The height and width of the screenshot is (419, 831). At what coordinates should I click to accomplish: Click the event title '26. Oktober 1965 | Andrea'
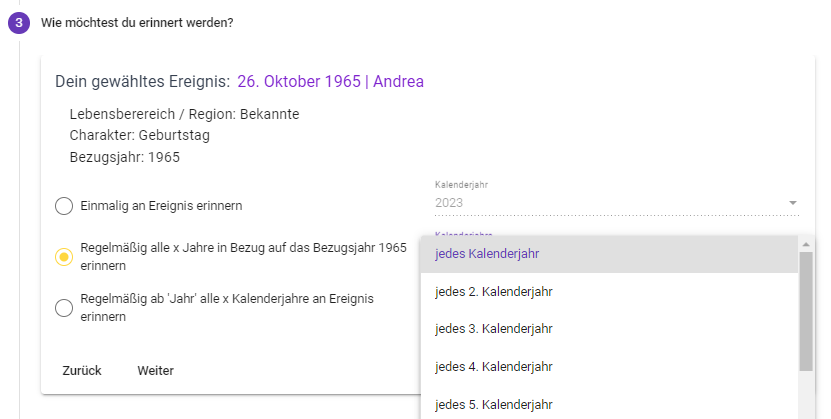coord(330,81)
